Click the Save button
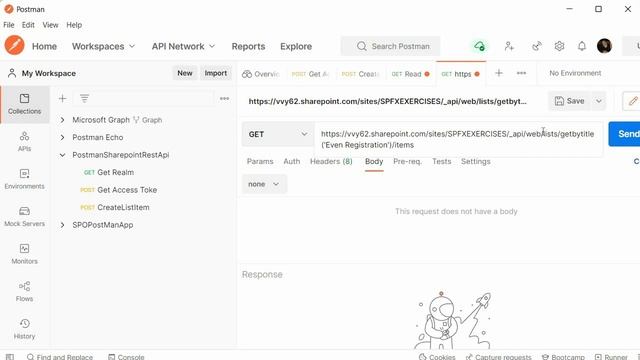640x360 pixels. (x=569, y=101)
